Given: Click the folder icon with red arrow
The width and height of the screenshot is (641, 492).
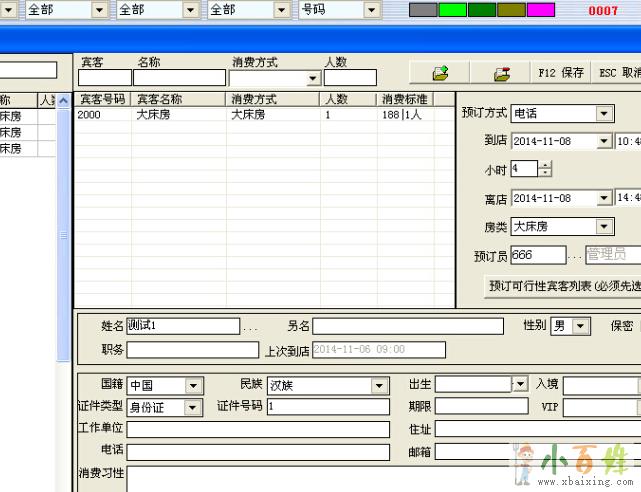Looking at the screenshot, I should coord(502,73).
